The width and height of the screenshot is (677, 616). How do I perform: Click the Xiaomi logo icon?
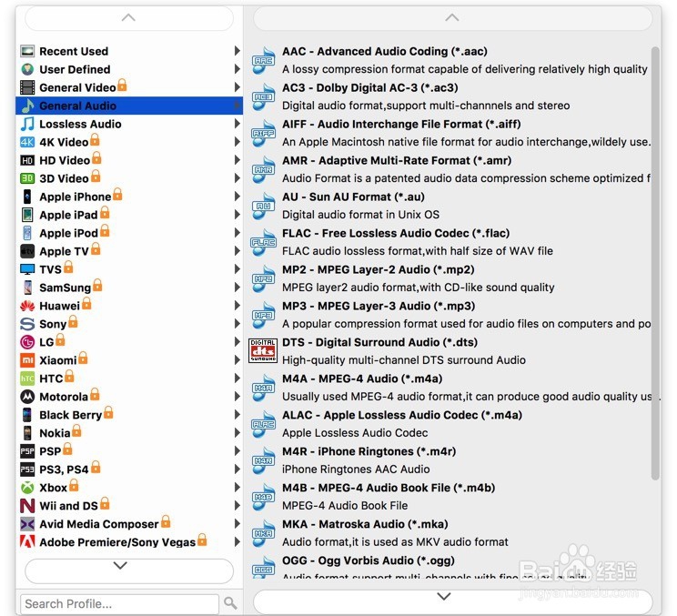point(27,360)
